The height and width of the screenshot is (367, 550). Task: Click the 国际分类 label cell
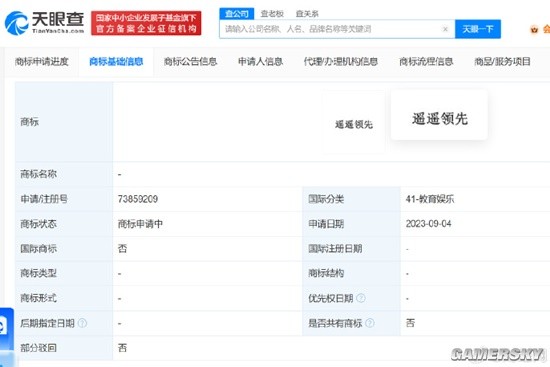coord(351,199)
